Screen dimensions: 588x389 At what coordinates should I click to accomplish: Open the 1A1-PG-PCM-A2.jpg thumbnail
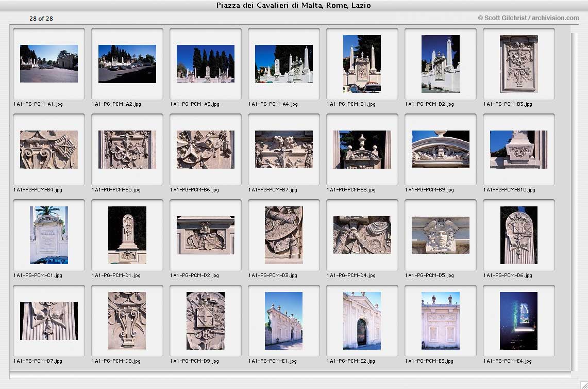point(127,64)
